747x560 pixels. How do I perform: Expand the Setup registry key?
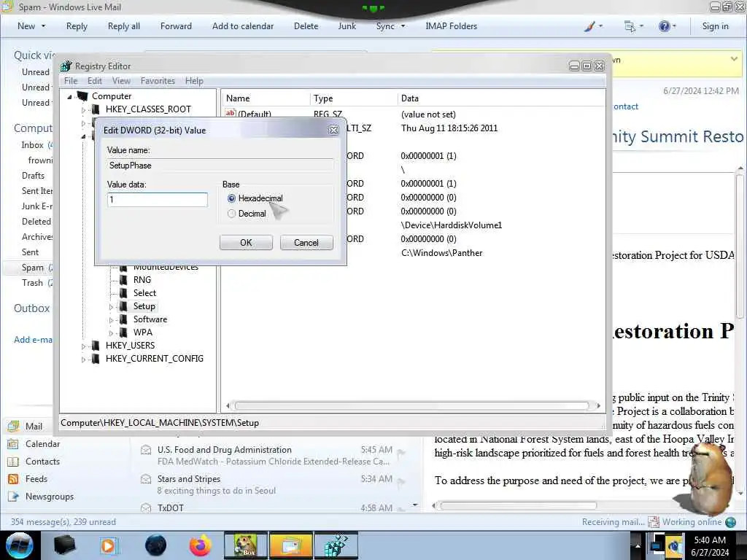(x=111, y=307)
